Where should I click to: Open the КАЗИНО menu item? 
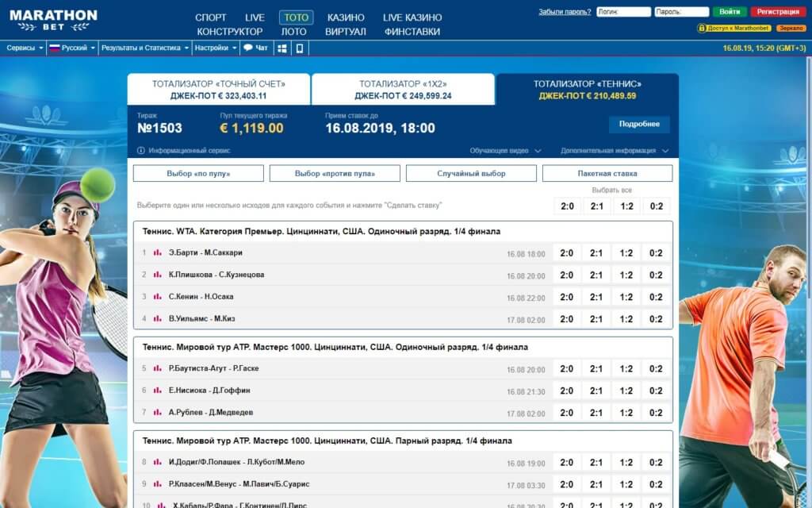[x=345, y=17]
